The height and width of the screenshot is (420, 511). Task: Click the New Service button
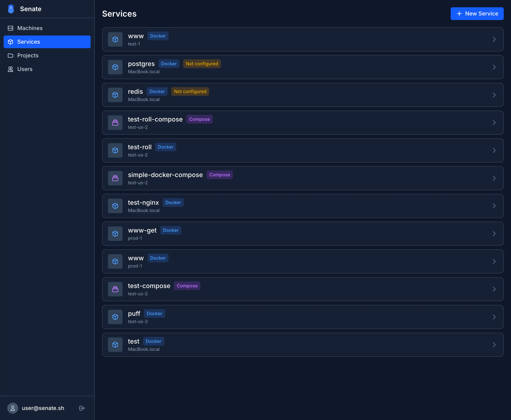(x=477, y=14)
